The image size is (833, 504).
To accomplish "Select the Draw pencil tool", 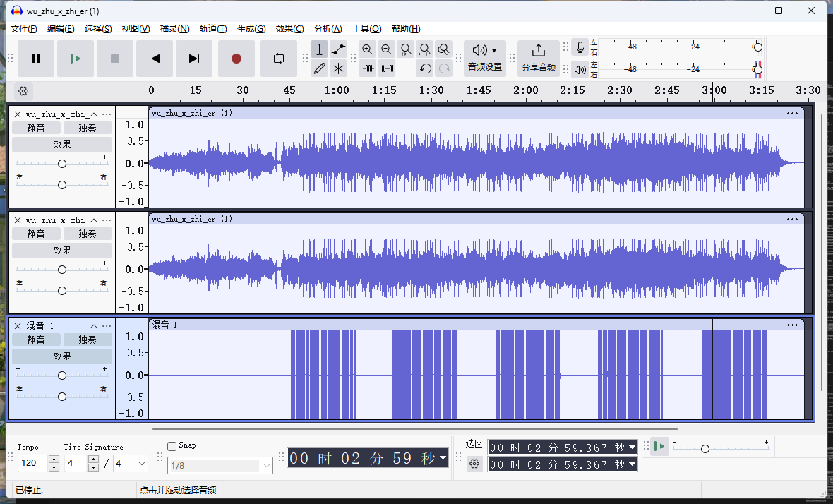I will 320,68.
